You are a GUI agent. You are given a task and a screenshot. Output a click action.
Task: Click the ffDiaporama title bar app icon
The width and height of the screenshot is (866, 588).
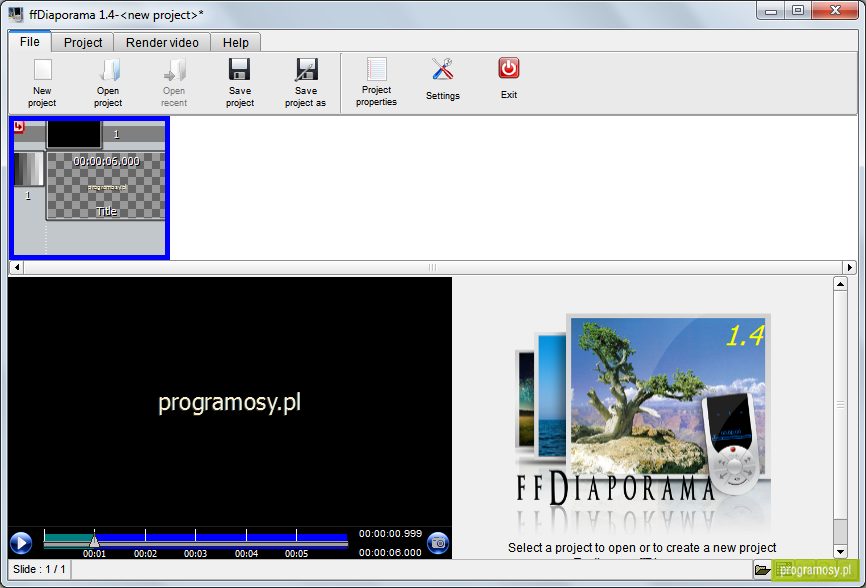click(x=16, y=14)
